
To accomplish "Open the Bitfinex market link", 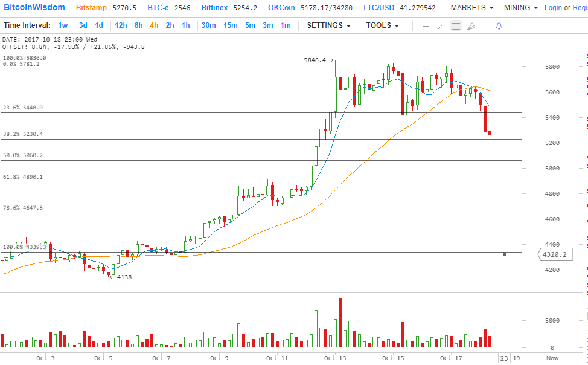I will tap(216, 8).
